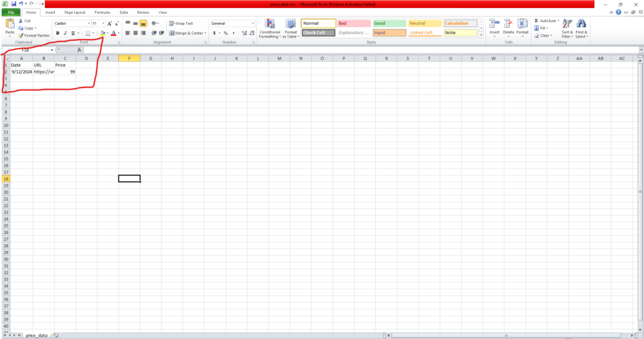Click the Insert Function fx icon
The height and width of the screenshot is (339, 644).
(x=79, y=50)
